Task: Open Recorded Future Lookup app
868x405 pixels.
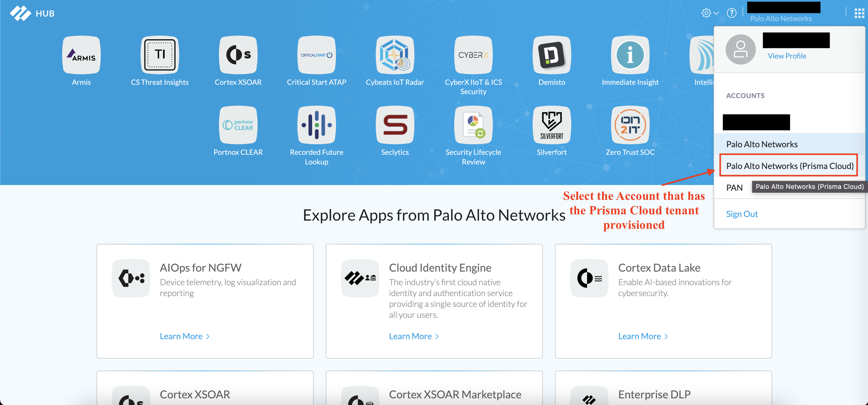Action: [316, 125]
